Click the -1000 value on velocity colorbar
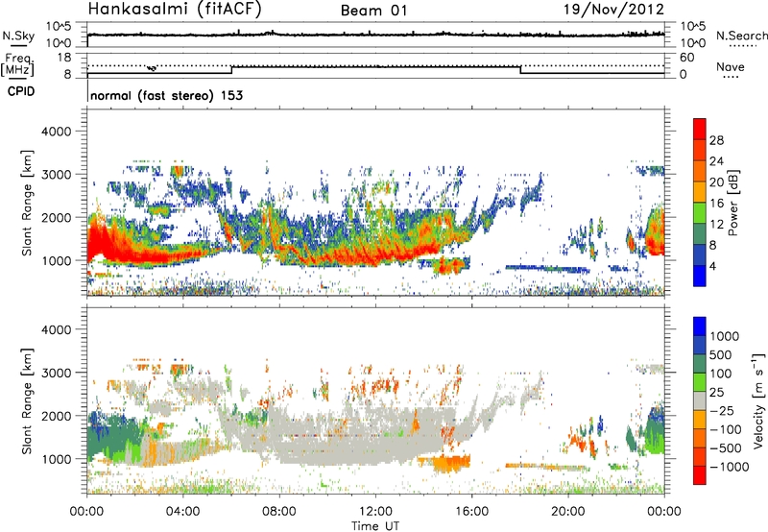 730,467
